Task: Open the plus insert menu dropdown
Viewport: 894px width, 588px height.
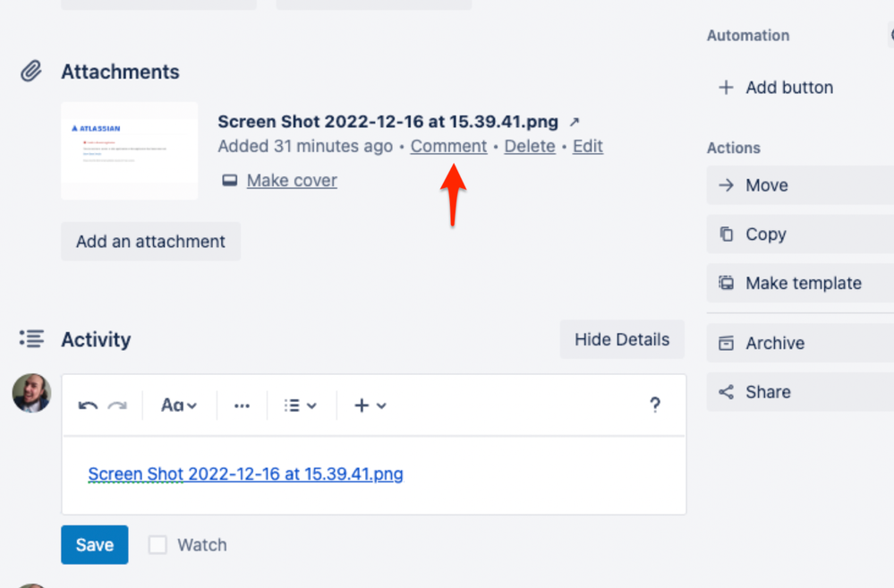Action: click(x=370, y=405)
